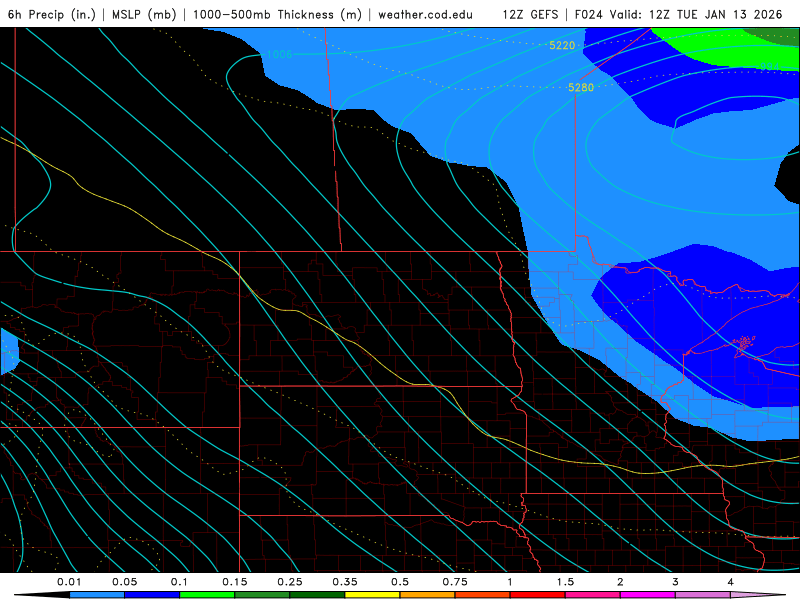Click the violet 3 inch legend swatch
This screenshot has width=800, height=600.
pos(703,595)
